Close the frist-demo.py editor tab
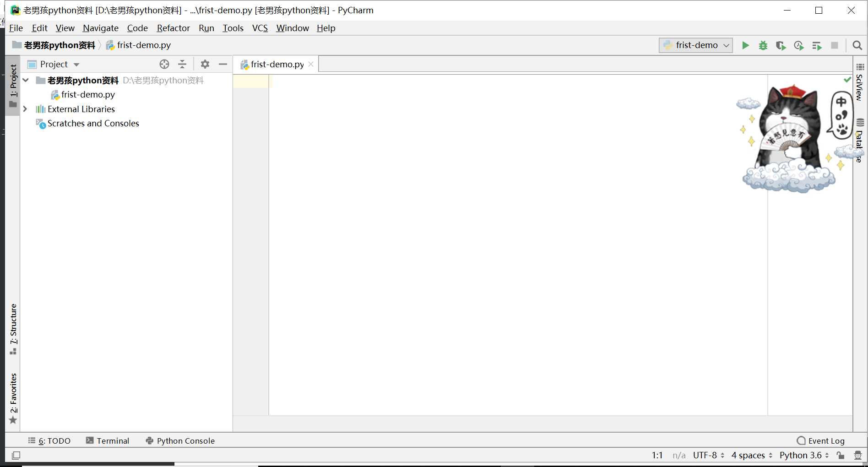This screenshot has width=868, height=467. [x=311, y=64]
